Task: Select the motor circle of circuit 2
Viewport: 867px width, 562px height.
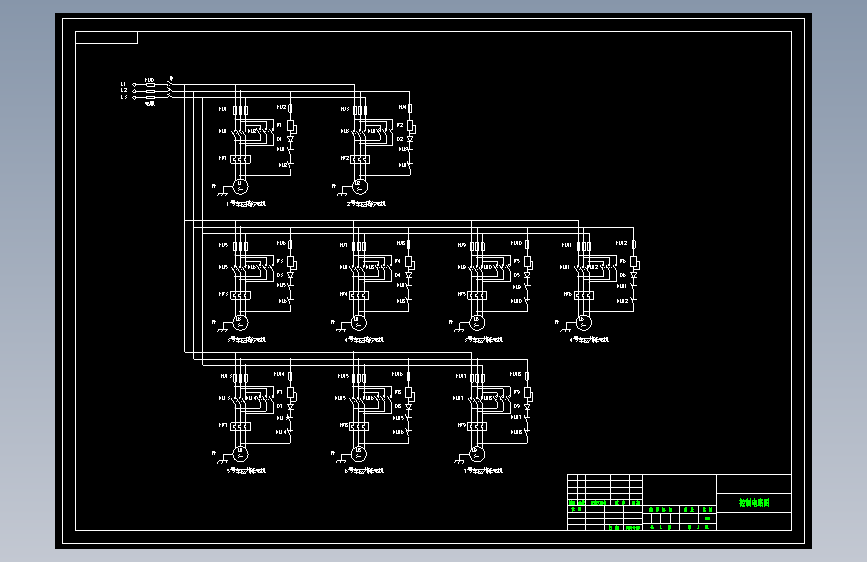Action: pos(359,186)
